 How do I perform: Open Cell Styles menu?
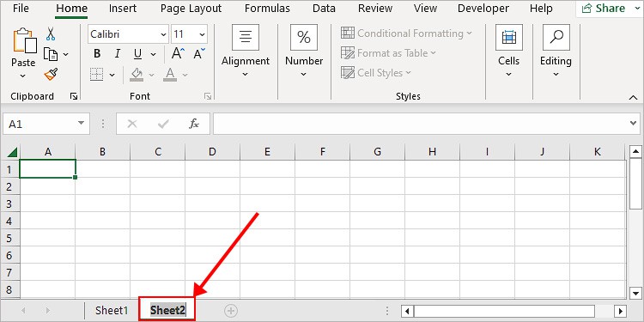[x=376, y=73]
